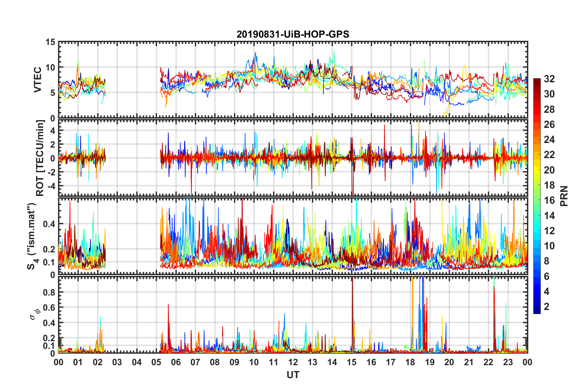Click the 15 tick on VTEC axis
The height and width of the screenshot is (392, 586).
(x=50, y=42)
